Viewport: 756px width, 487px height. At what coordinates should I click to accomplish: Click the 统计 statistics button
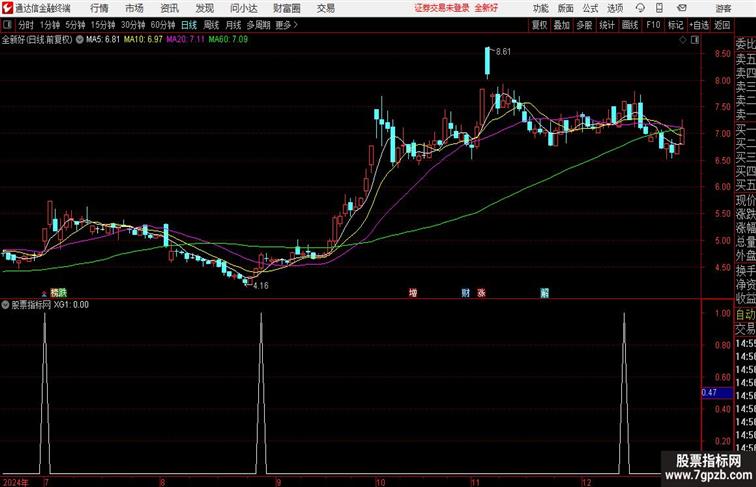tap(607, 25)
